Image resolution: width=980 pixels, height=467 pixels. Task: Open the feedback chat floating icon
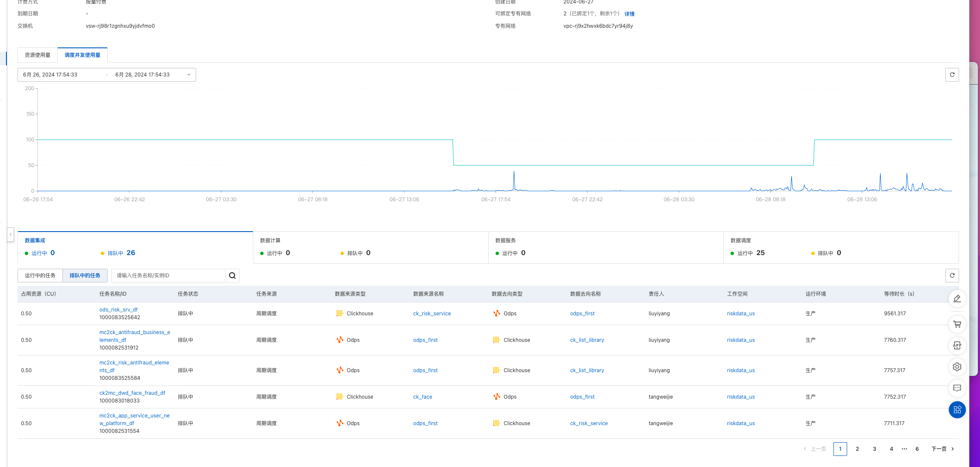point(957,388)
